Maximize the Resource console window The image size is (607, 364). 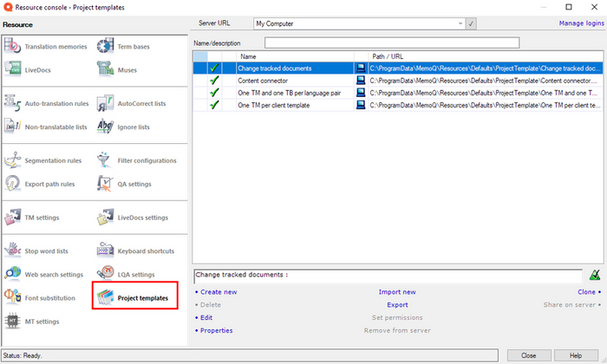point(569,7)
